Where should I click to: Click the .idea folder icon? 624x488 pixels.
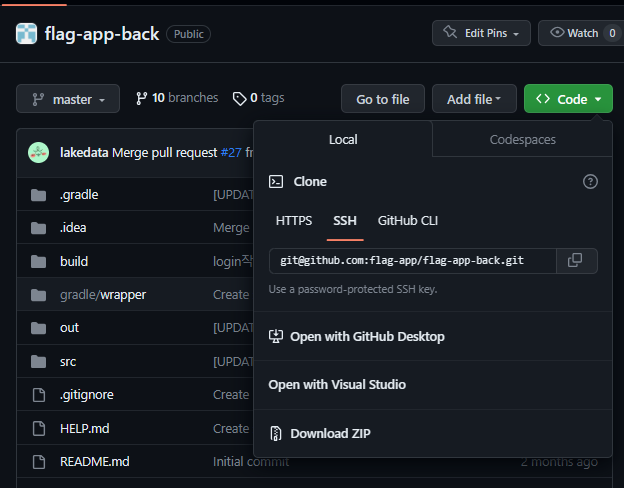39,228
